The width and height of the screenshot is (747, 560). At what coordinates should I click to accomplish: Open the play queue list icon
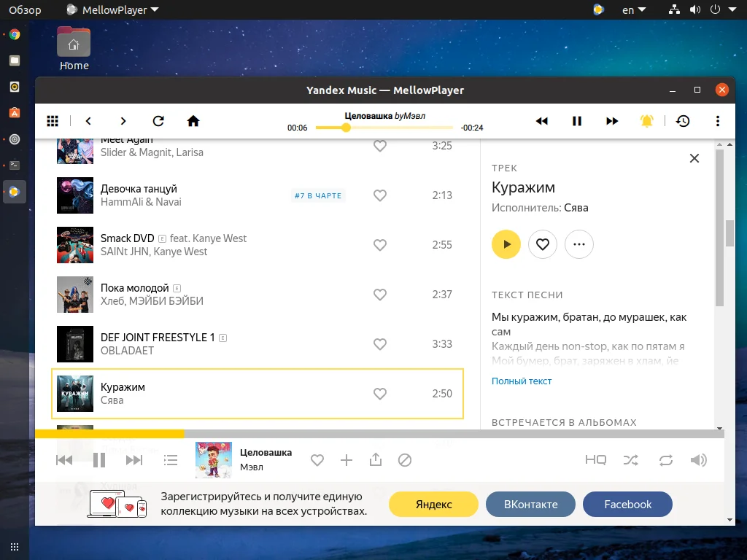[171, 460]
